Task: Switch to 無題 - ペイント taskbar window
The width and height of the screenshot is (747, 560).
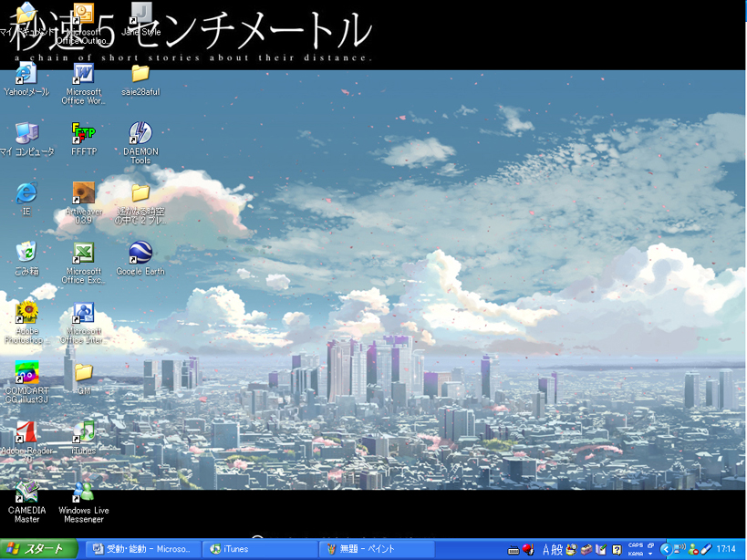Action: point(377,549)
